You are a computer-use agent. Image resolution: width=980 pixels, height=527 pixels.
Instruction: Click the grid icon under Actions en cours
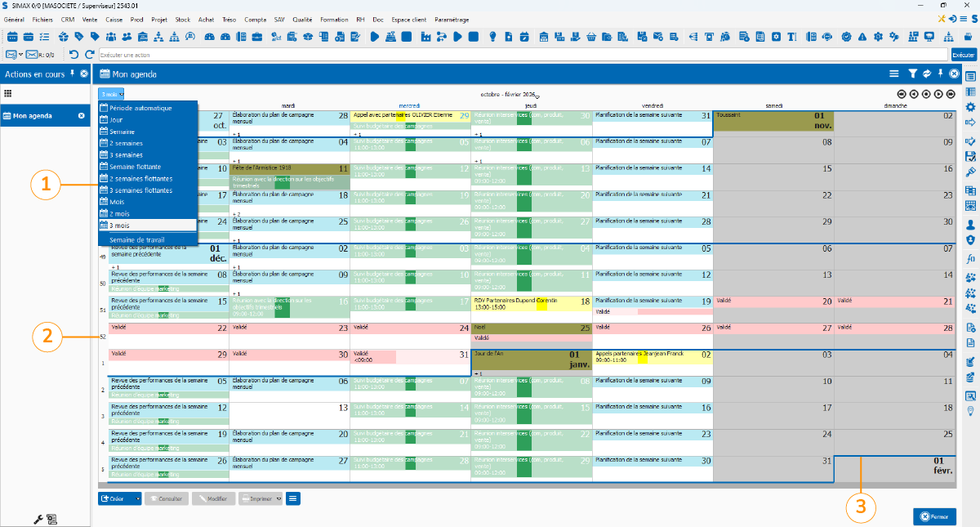(x=8, y=94)
